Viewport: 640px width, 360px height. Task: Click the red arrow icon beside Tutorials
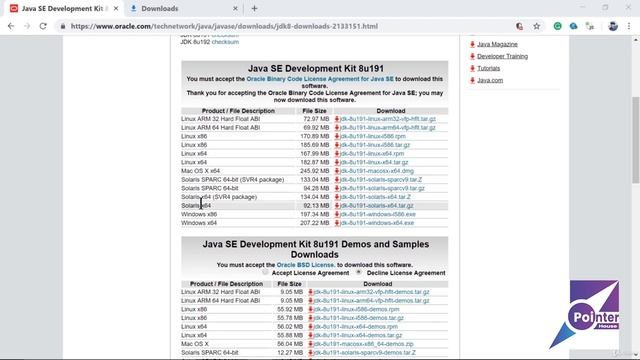click(x=472, y=68)
